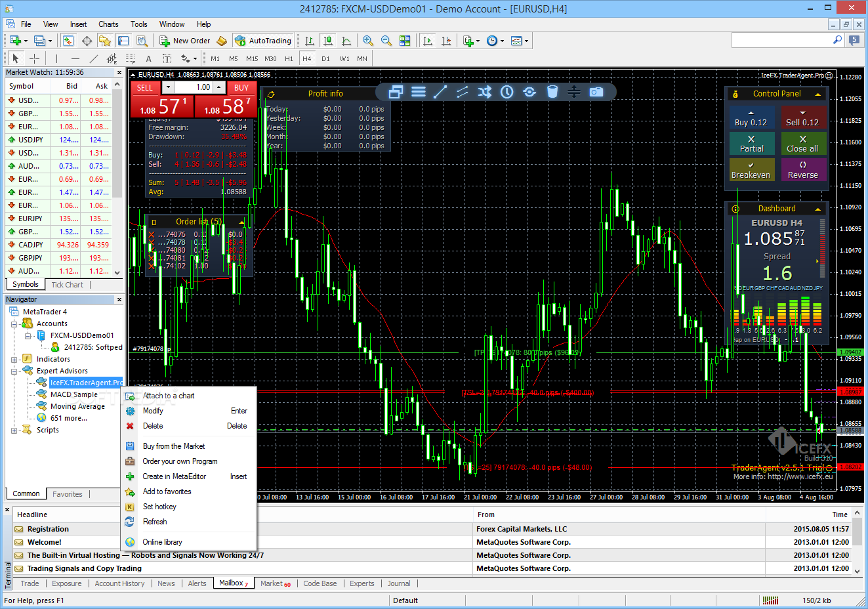Tile chart windows icon
Screen dimensions: 868x609
point(405,41)
